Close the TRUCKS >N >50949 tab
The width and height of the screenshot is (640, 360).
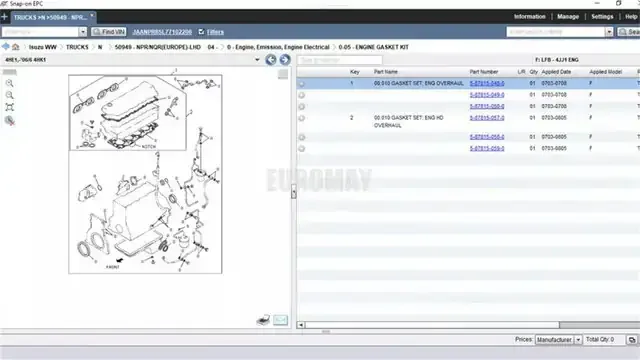point(92,15)
